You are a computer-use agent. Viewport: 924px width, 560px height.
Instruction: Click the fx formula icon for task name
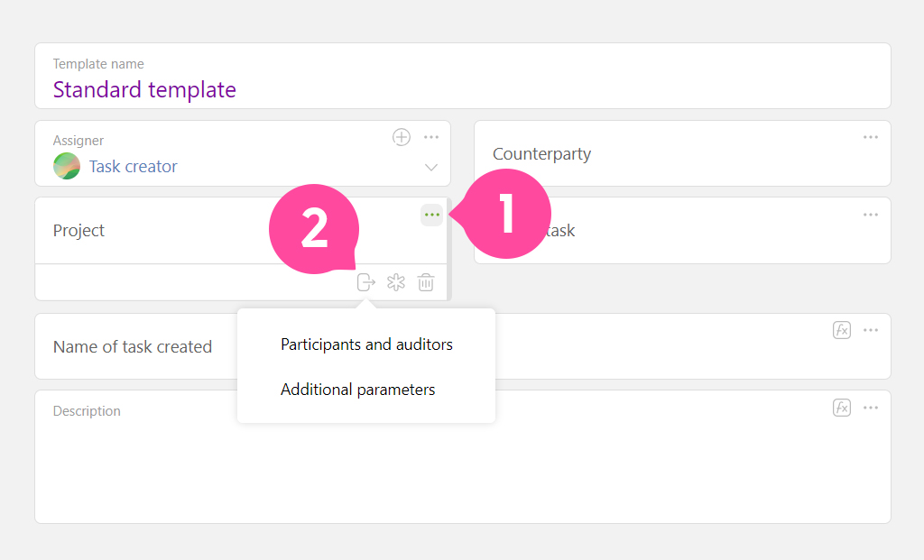842,330
